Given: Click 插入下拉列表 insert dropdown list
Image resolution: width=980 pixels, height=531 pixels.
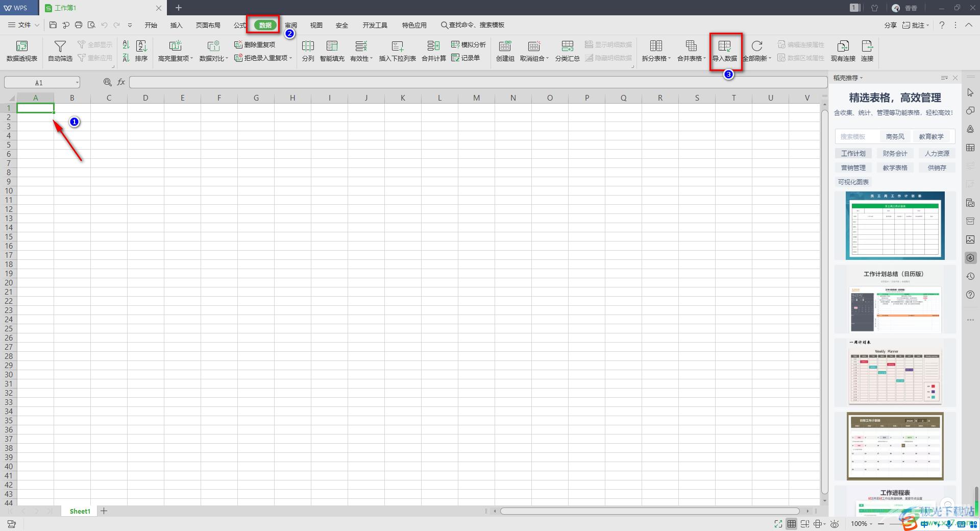Looking at the screenshot, I should pyautogui.click(x=397, y=51).
